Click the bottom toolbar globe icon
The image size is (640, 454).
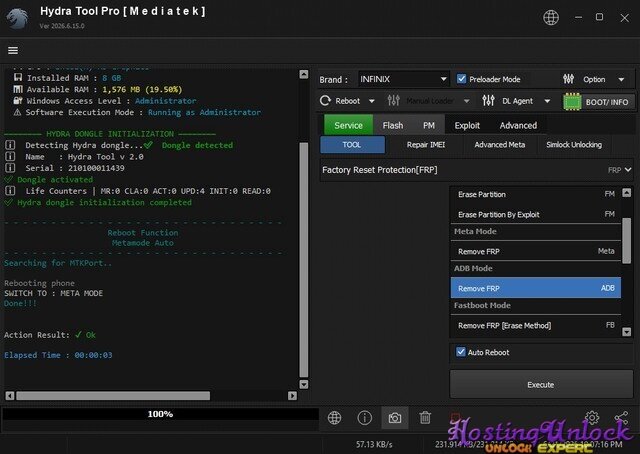point(334,418)
